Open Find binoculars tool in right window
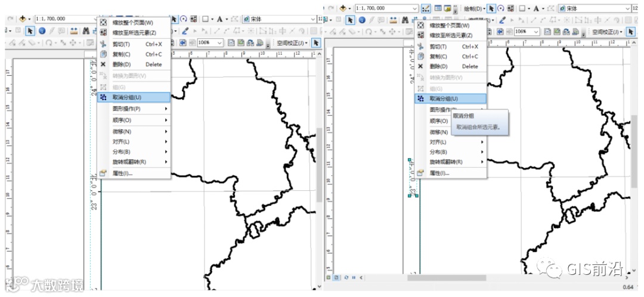This screenshot has height=297, width=644. (405, 20)
